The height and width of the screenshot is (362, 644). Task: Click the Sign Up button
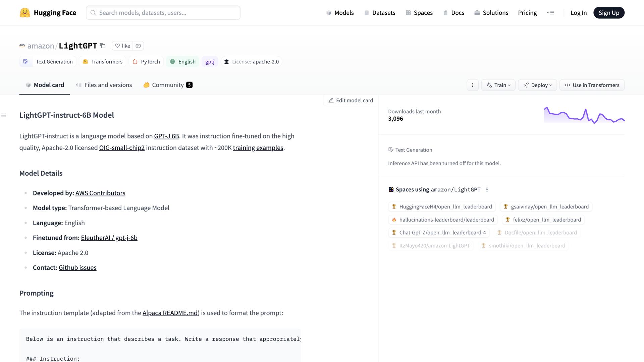click(x=608, y=13)
